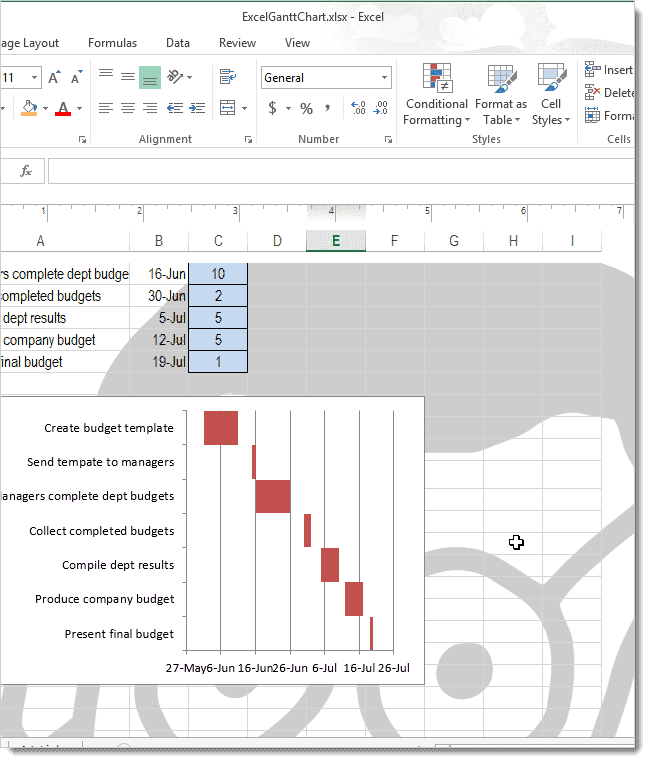650x763 pixels.
Task: Open the font color dropdown arrow
Action: (79, 108)
